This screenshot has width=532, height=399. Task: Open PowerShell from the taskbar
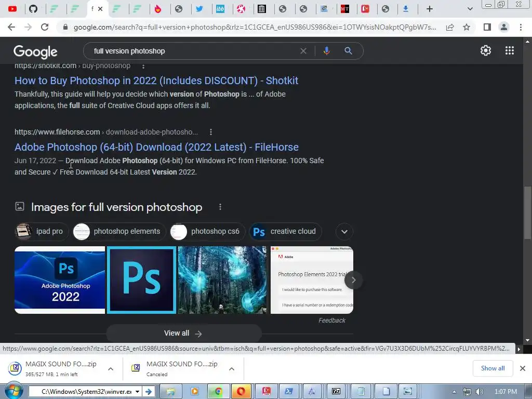pyautogui.click(x=289, y=392)
